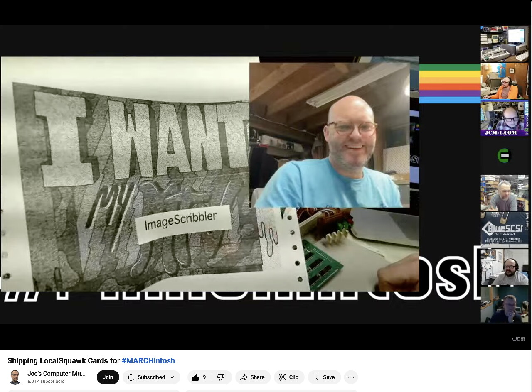Like the video with thumbs up

199,377
